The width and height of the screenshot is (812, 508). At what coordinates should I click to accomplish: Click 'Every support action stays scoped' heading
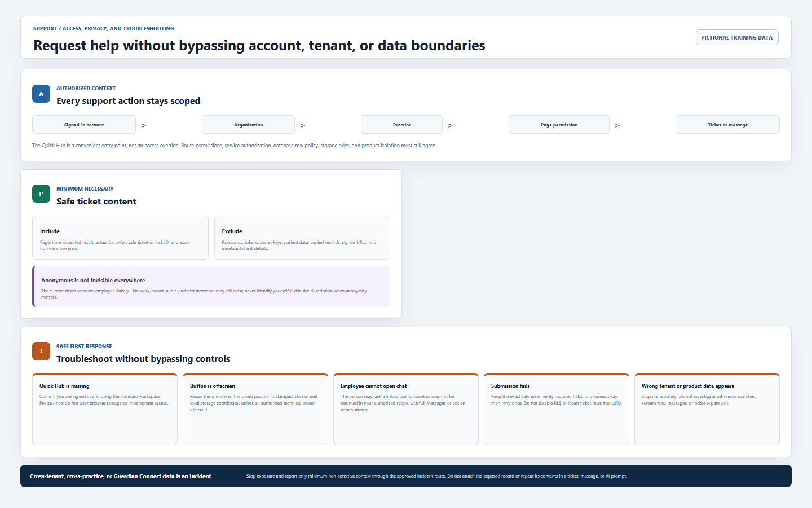pyautogui.click(x=129, y=101)
